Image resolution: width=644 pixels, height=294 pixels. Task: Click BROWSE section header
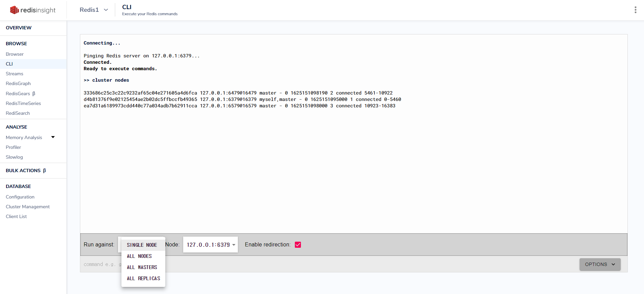[17, 44]
